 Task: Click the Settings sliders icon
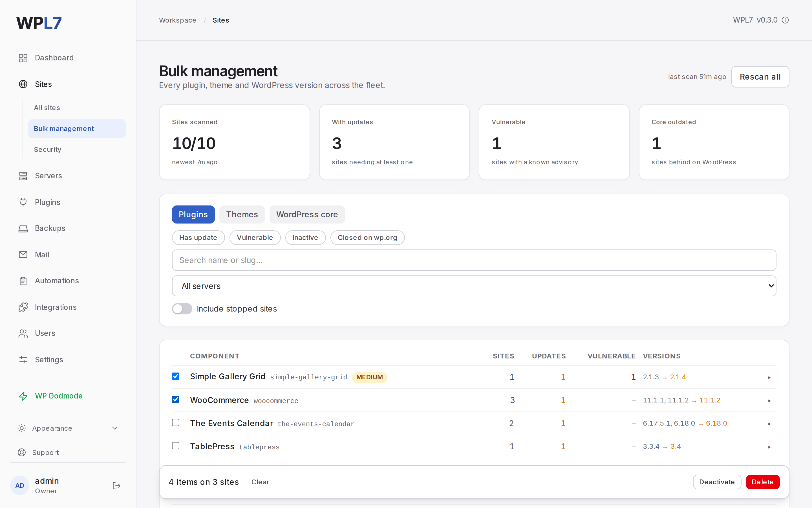(x=23, y=360)
